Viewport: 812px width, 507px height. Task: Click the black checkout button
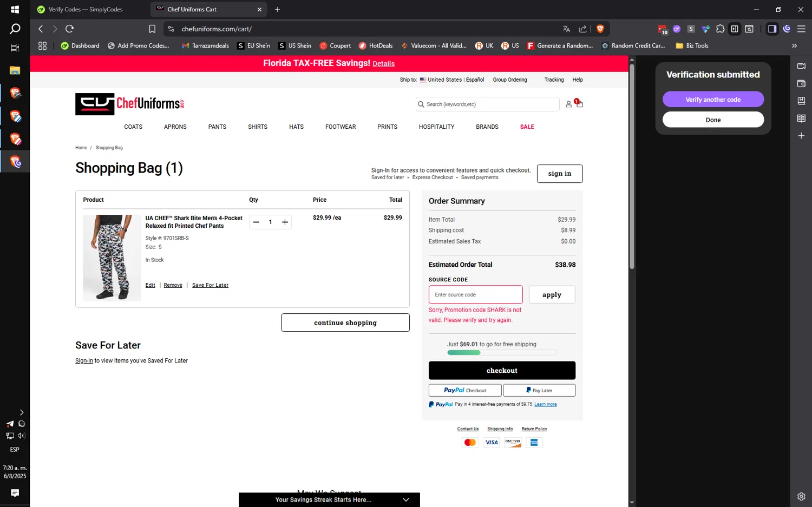pos(502,371)
